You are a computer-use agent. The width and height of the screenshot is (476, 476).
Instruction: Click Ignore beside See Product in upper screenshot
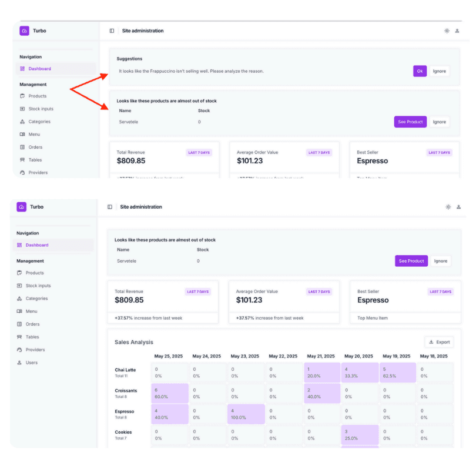pos(439,122)
